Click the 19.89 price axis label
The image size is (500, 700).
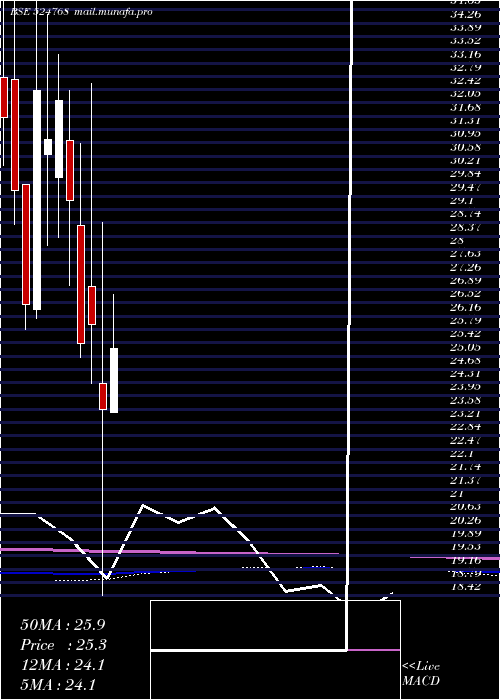(x=466, y=533)
